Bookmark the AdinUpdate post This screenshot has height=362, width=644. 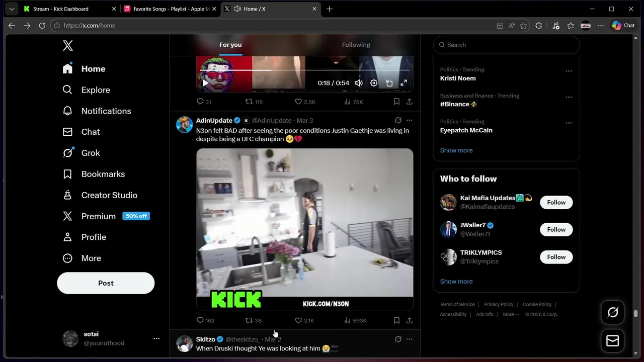pyautogui.click(x=396, y=320)
